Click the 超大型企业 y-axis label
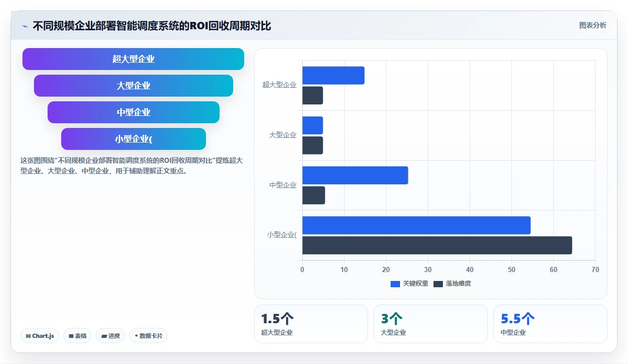Viewport: 628px width, 364px height. (x=279, y=85)
